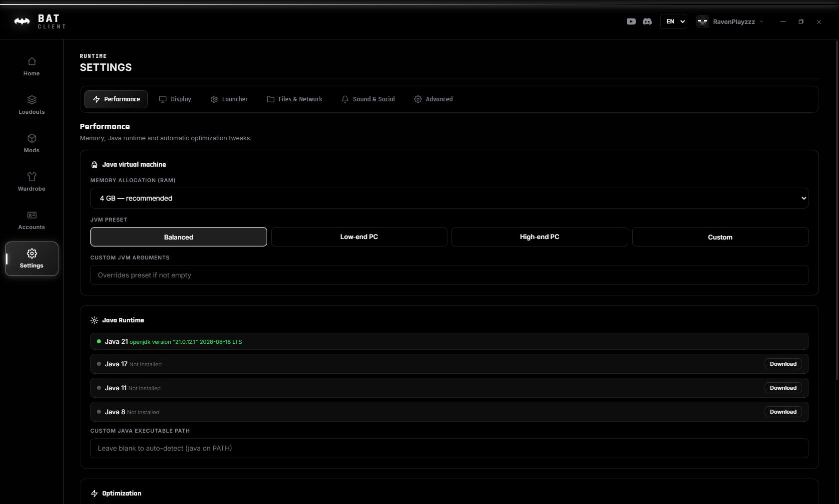The image size is (839, 504).
Task: Download Java 11
Action: coord(783,388)
